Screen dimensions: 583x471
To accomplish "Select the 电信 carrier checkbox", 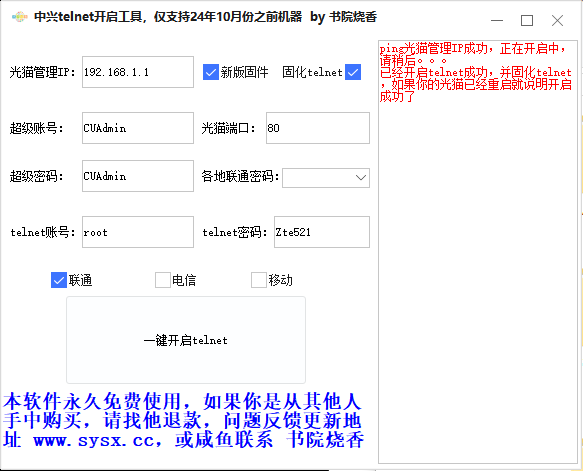I will pos(162,280).
